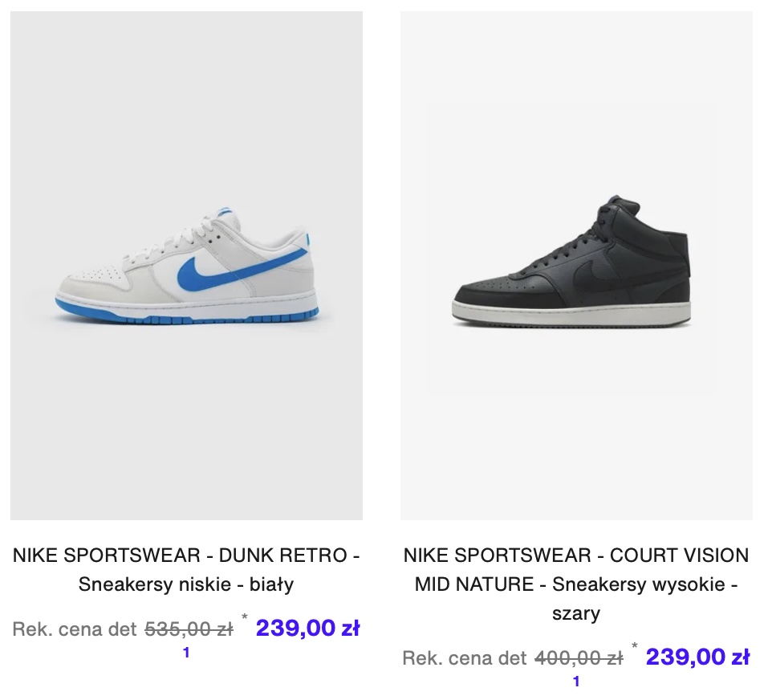Image resolution: width=764 pixels, height=700 pixels.
Task: Click the 'szary' color text of the Court Vision
Action: point(576,613)
